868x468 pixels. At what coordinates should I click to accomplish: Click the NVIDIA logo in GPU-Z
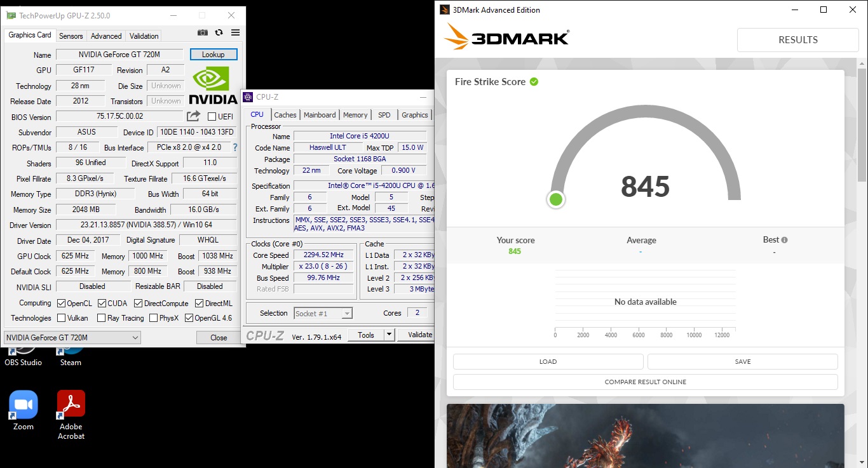click(x=212, y=86)
